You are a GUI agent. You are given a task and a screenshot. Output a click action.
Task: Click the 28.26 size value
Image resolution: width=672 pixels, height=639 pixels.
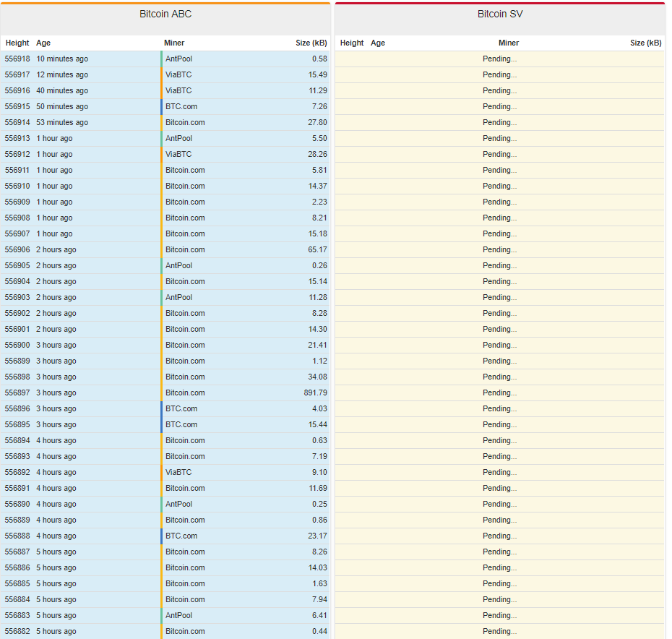[317, 154]
